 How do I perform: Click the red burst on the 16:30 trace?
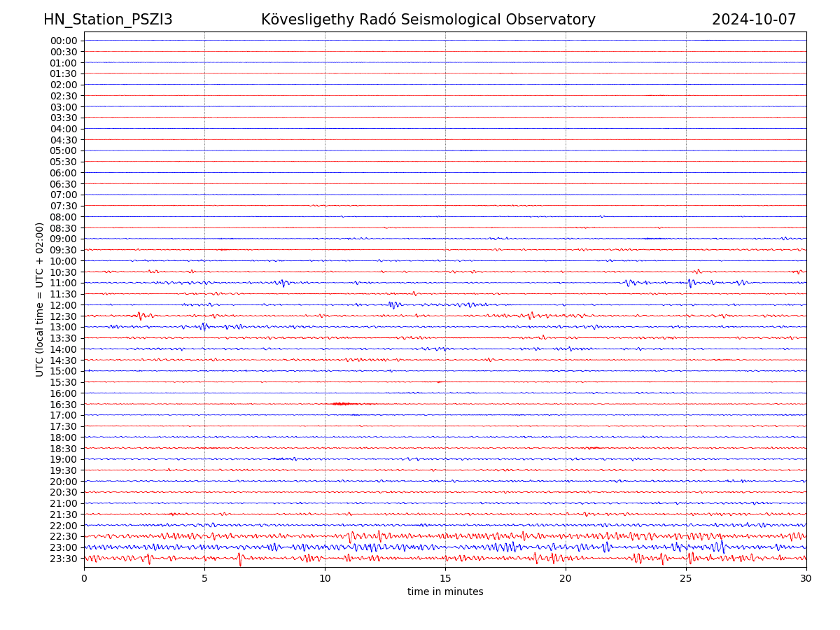[x=344, y=404]
